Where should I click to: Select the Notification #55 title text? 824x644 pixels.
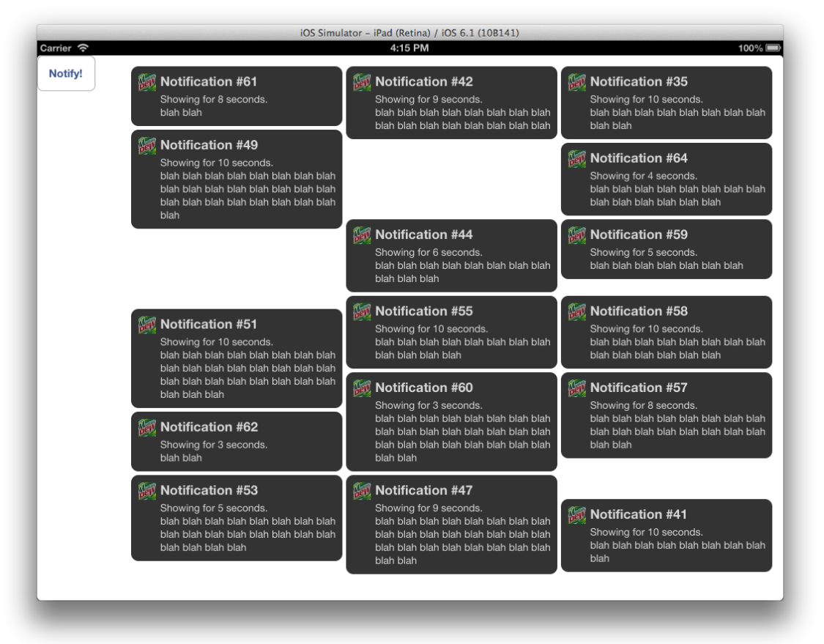[x=423, y=311]
